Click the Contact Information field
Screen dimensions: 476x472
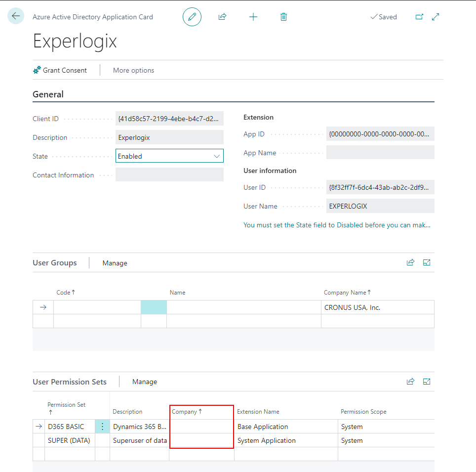[169, 175]
